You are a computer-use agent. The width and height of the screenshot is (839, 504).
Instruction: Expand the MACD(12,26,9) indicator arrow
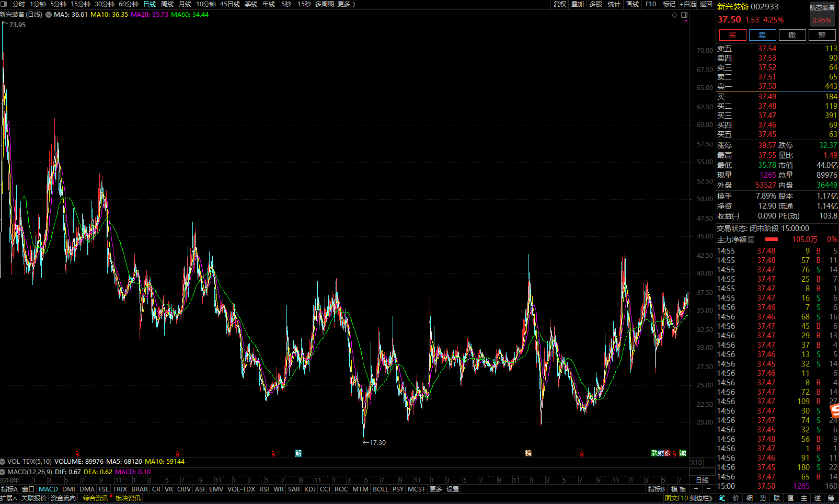click(x=3, y=472)
